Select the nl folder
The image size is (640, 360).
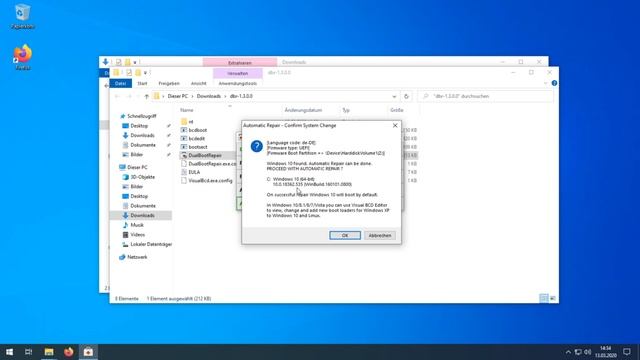[x=191, y=122]
